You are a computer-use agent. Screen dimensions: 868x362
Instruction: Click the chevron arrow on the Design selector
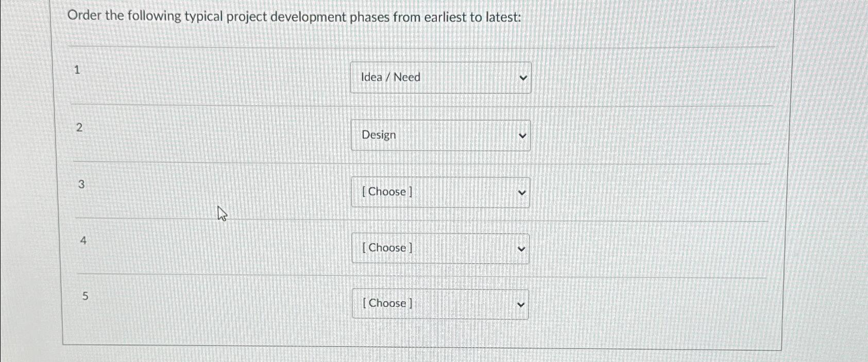click(522, 135)
